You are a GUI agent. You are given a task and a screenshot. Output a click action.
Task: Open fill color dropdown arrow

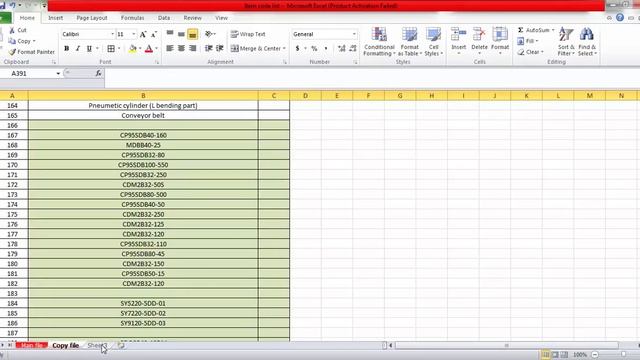click(x=140, y=49)
